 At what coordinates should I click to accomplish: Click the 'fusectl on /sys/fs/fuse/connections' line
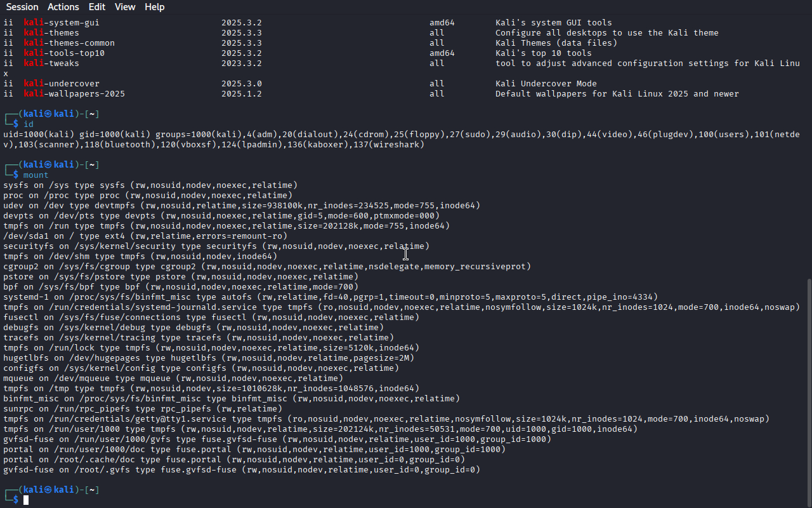(211, 317)
